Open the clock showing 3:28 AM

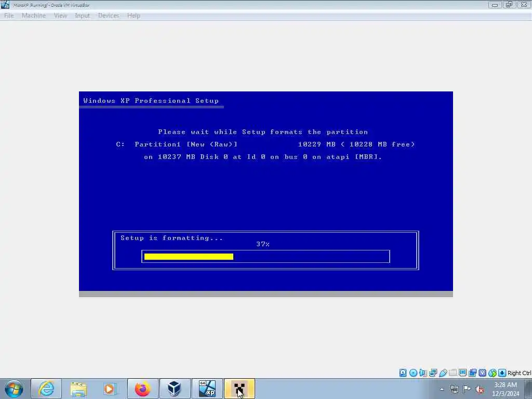(x=506, y=389)
